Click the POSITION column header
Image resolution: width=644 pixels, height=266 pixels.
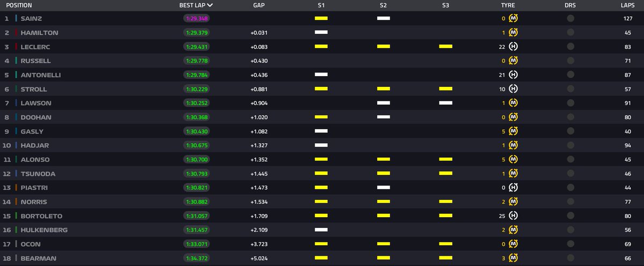tap(19, 5)
